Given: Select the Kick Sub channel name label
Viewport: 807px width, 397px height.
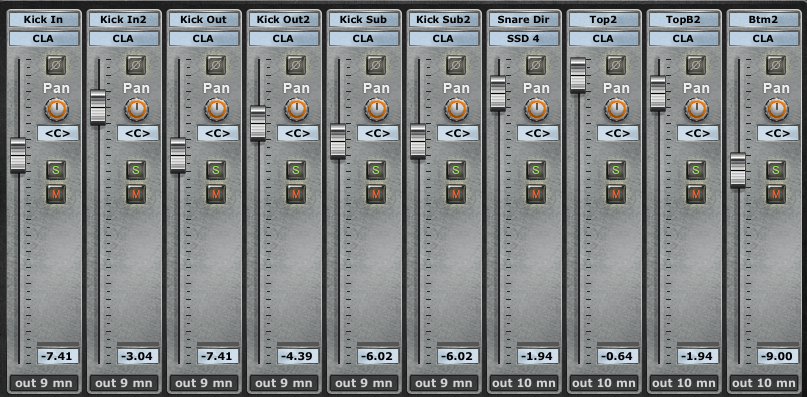Looking at the screenshot, I should [x=364, y=20].
